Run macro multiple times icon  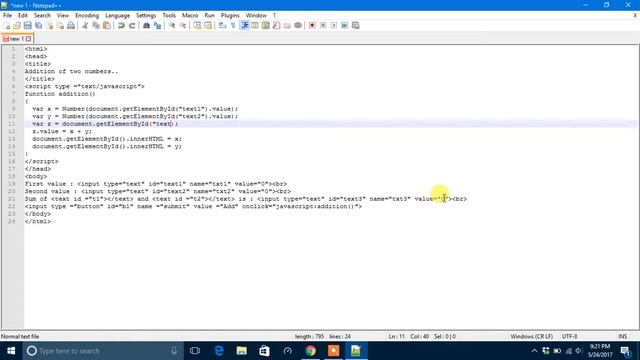[x=344, y=25]
